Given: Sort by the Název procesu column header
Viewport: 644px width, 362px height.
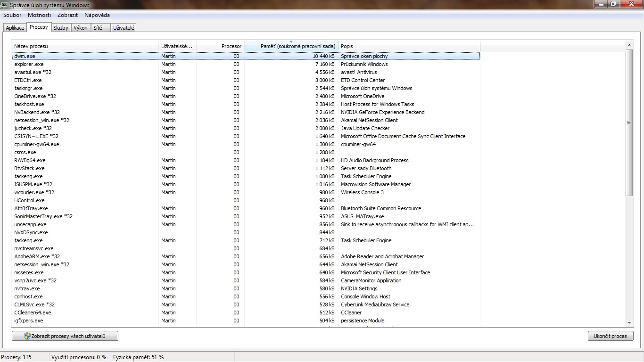Looking at the screenshot, I should point(85,46).
